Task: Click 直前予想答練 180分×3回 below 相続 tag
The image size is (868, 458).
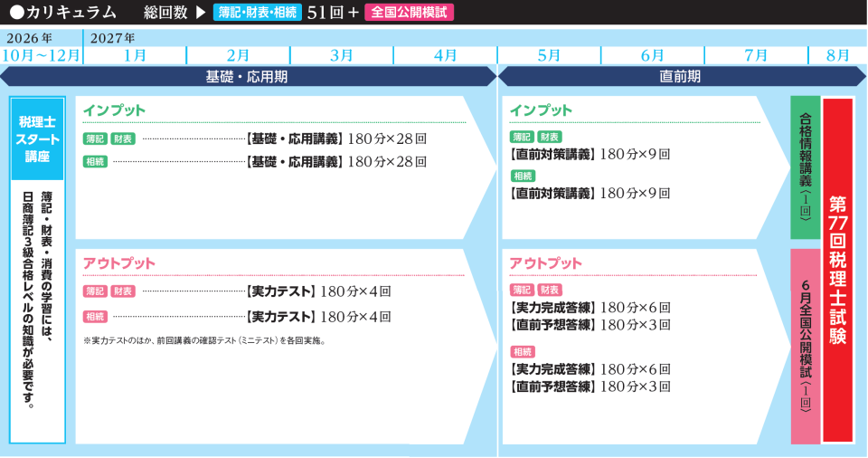Action: pyautogui.click(x=590, y=386)
